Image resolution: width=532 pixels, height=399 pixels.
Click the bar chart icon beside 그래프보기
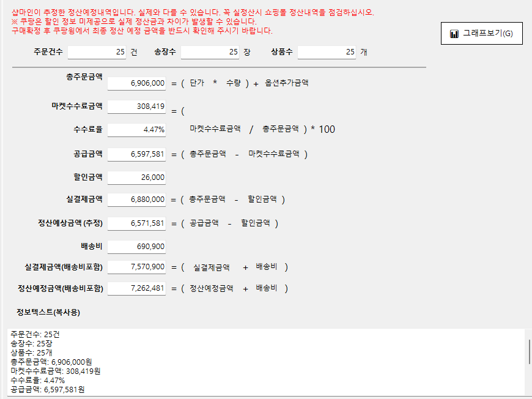tap(454, 34)
